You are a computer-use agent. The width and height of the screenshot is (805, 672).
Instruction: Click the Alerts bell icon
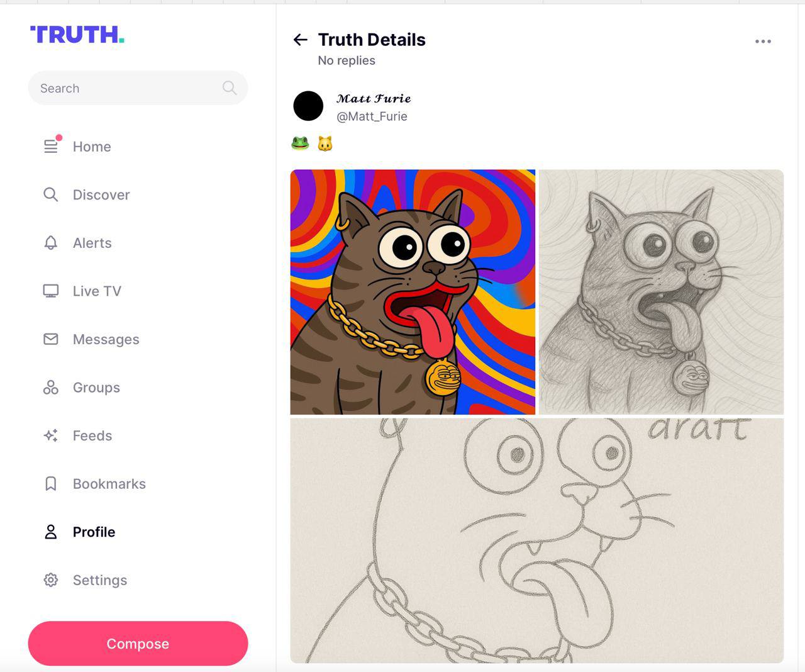pos(51,243)
